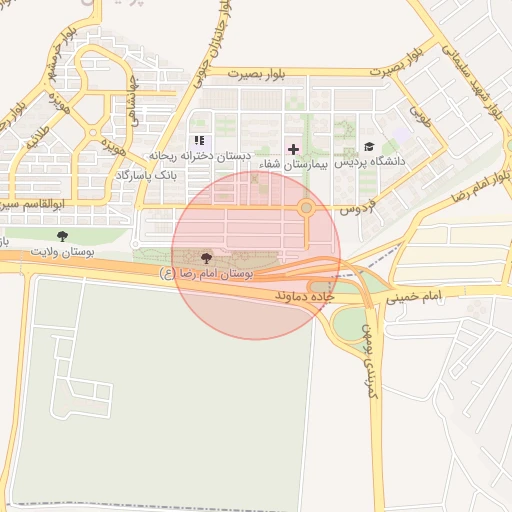
Task: Click the school icon above دبستان دخترانه ریحانه
Action: [x=199, y=140]
